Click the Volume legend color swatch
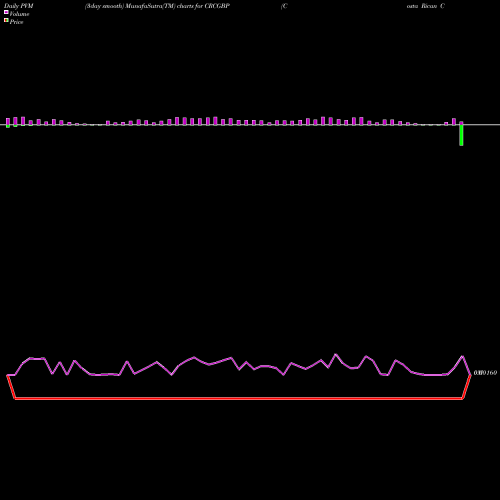This screenshot has height=500, width=500. [x=6, y=12]
